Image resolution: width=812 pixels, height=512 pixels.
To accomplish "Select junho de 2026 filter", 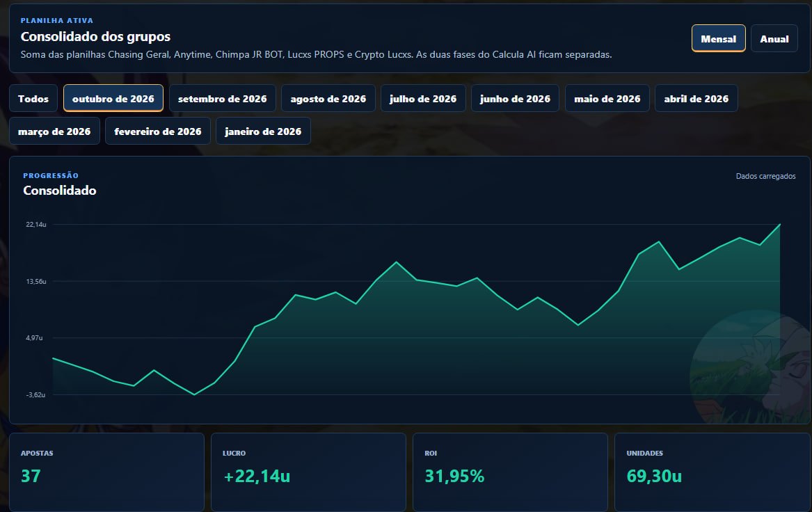I will tap(515, 98).
